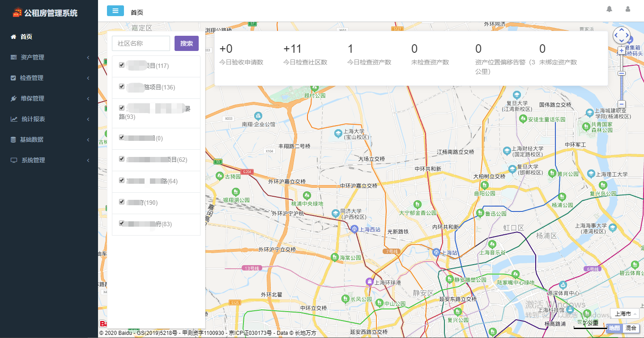Uncheck the community showing (0) assets

point(122,138)
